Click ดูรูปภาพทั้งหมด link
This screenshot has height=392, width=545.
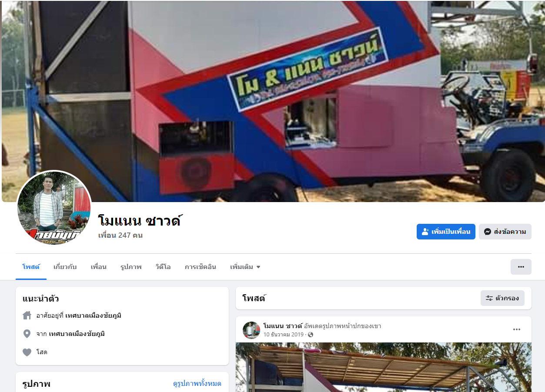197,383
